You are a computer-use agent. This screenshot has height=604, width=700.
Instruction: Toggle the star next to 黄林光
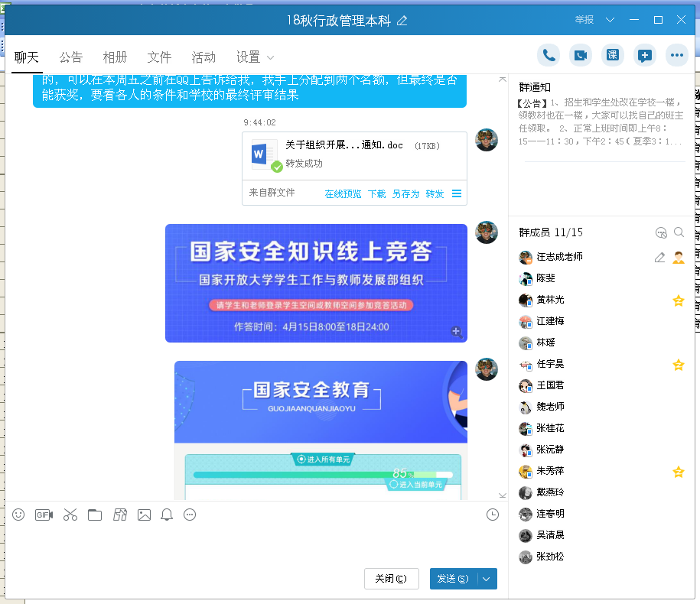pyautogui.click(x=678, y=300)
